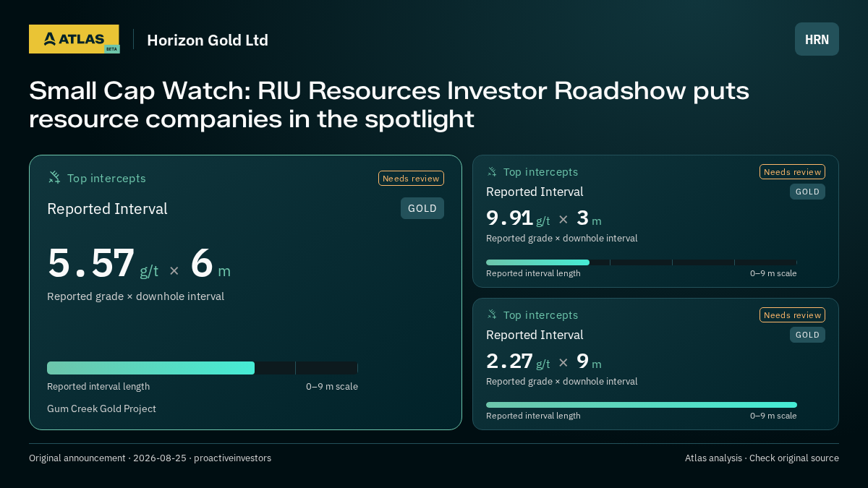The width and height of the screenshot is (868, 488).
Task: Click Atlas analysis · Check original source footer
Action: [x=762, y=458]
